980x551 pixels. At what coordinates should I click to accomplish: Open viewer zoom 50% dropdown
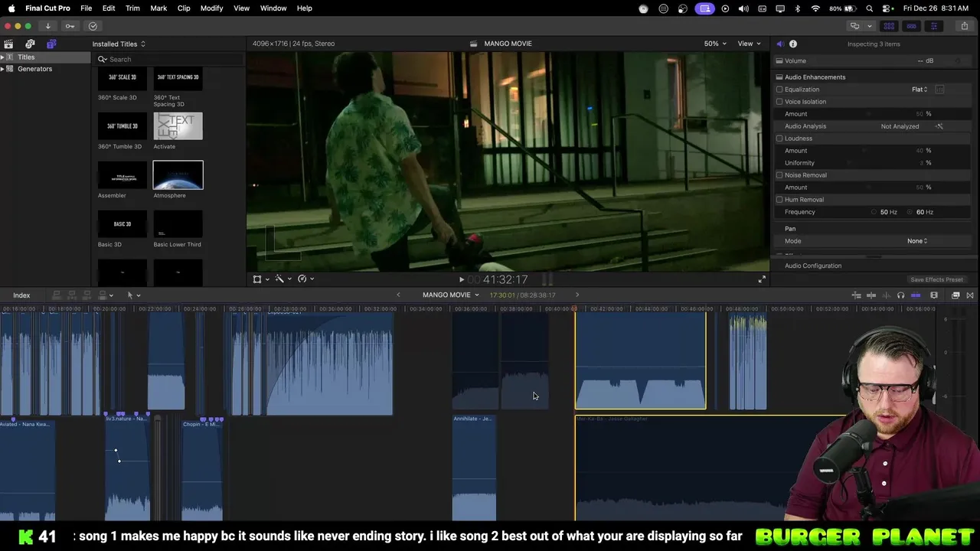click(715, 44)
